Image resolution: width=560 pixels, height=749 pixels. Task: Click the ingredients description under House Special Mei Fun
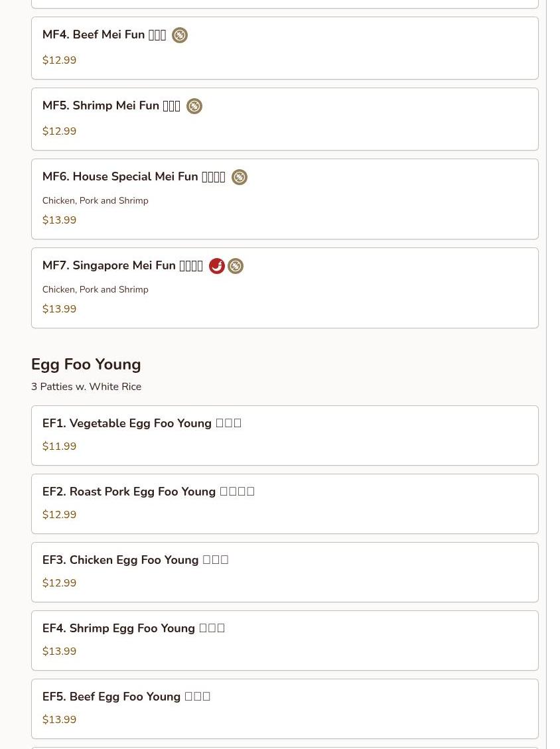coord(96,200)
